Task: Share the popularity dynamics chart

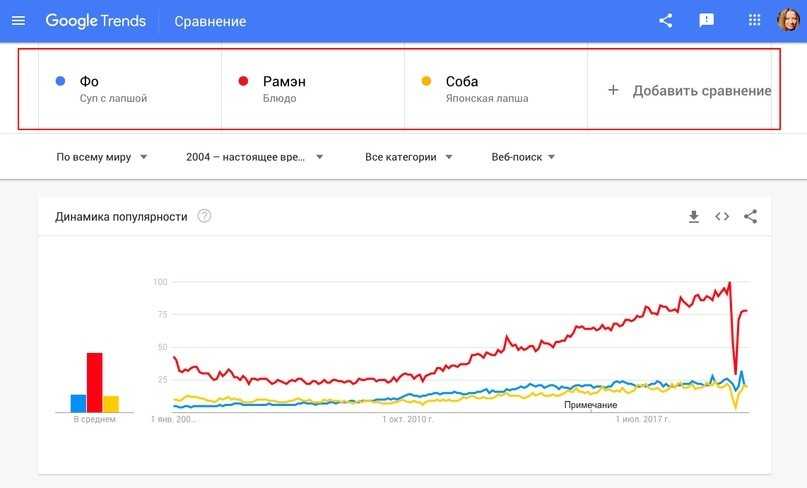Action: (750, 216)
